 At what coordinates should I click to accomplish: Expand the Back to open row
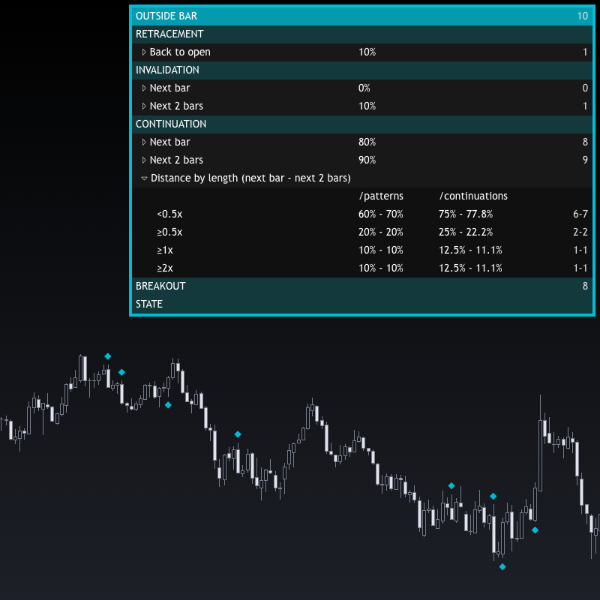tap(144, 52)
